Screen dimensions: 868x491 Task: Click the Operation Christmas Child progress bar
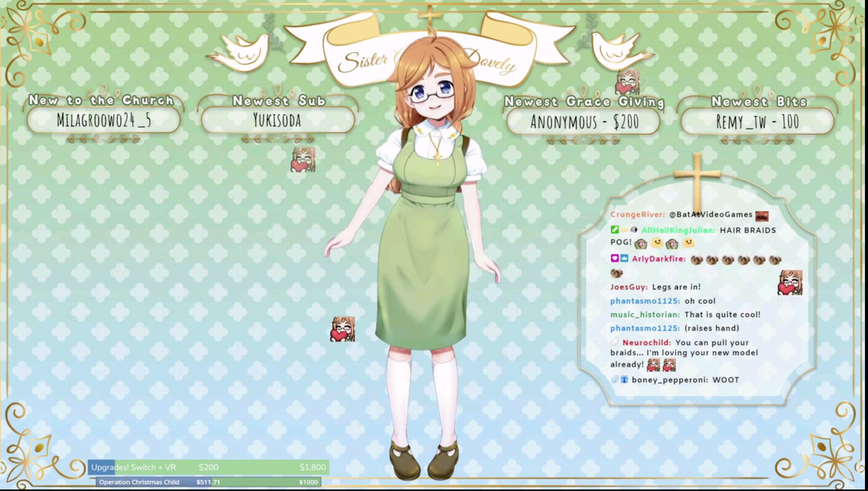tap(208, 482)
